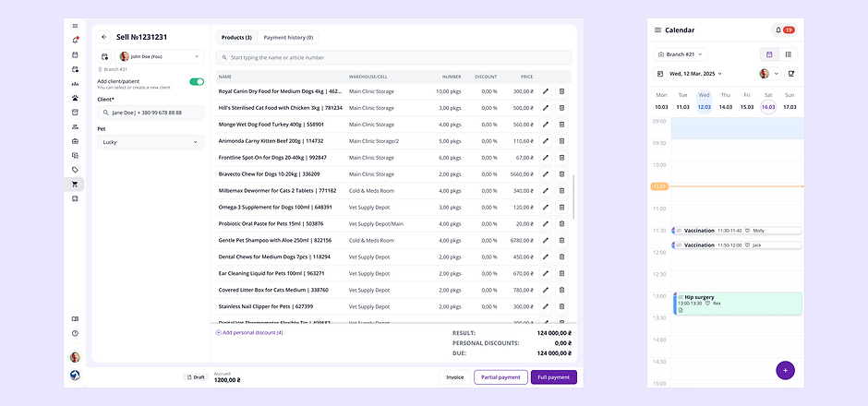Screen dimensions: 868x406
Task: Switch to Payment history (0) tab
Action: click(288, 38)
